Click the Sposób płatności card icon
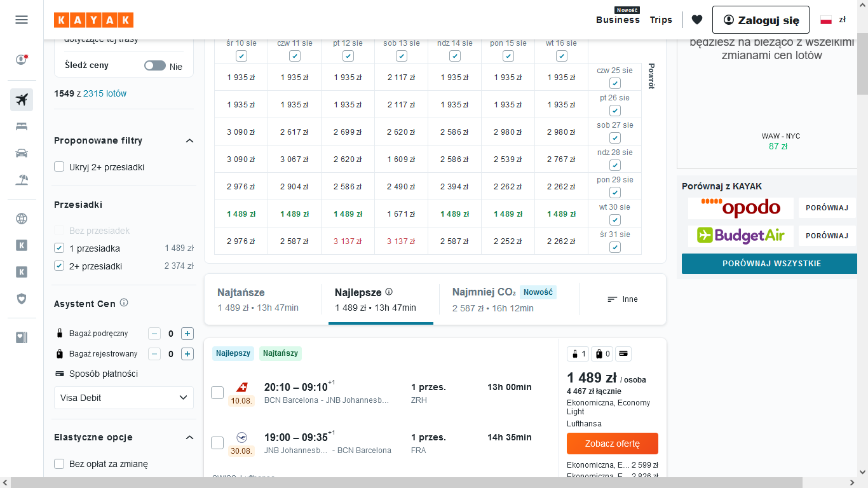Viewport: 868px width, 488px height. tap(60, 374)
